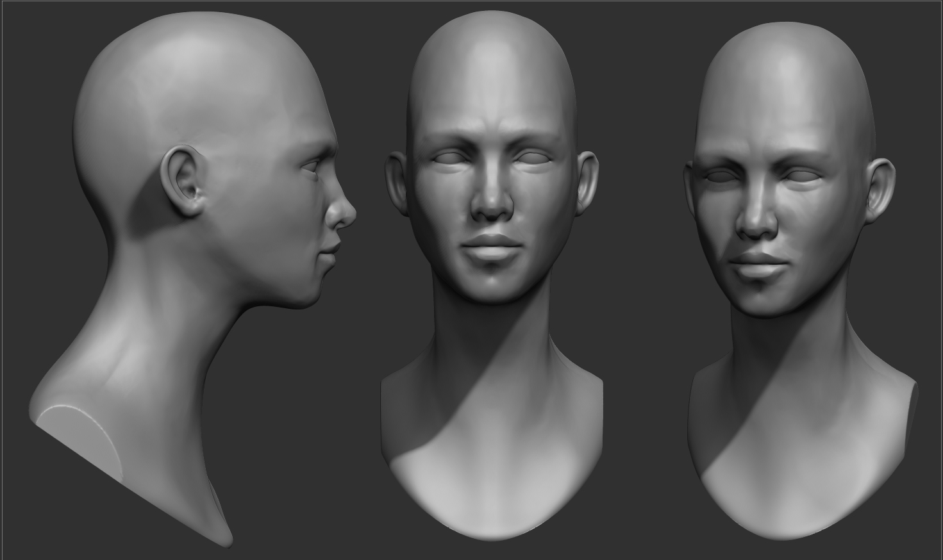
Task: Select the front-facing head sculpt view
Action: coord(492,276)
